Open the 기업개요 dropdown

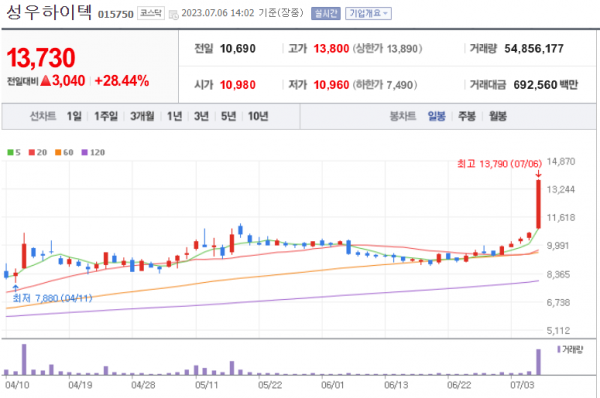pos(368,13)
